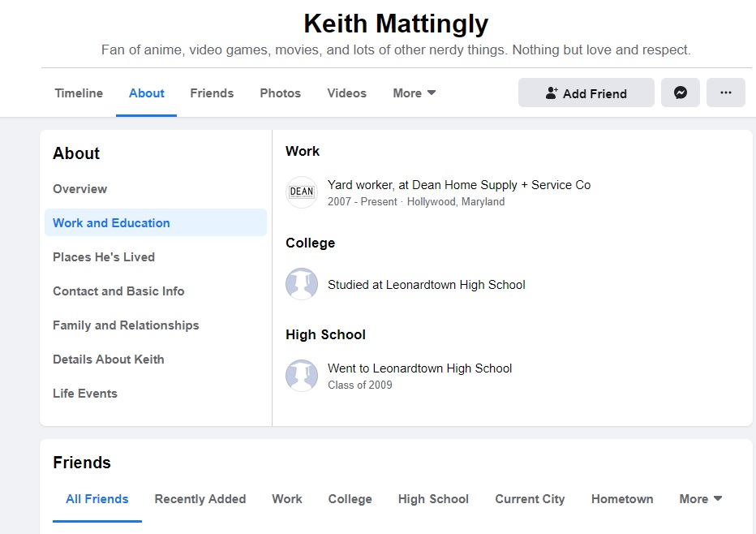Click the About panel heading

76,153
